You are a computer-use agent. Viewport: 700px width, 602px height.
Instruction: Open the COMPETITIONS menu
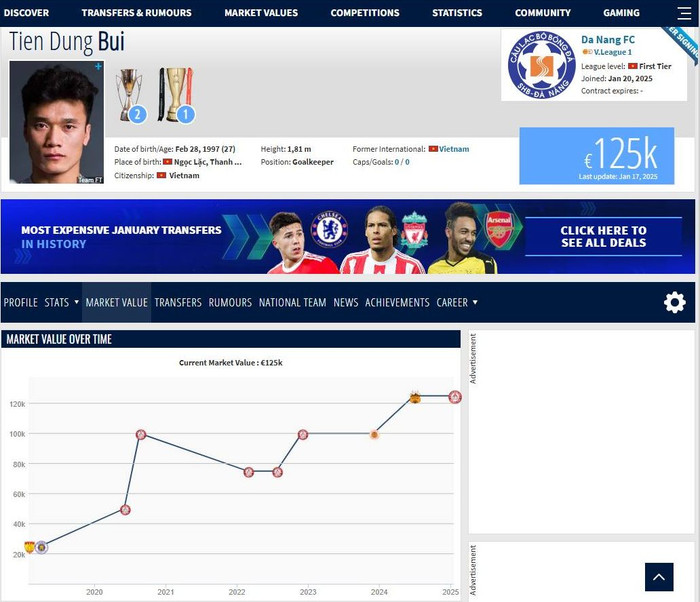pyautogui.click(x=365, y=13)
